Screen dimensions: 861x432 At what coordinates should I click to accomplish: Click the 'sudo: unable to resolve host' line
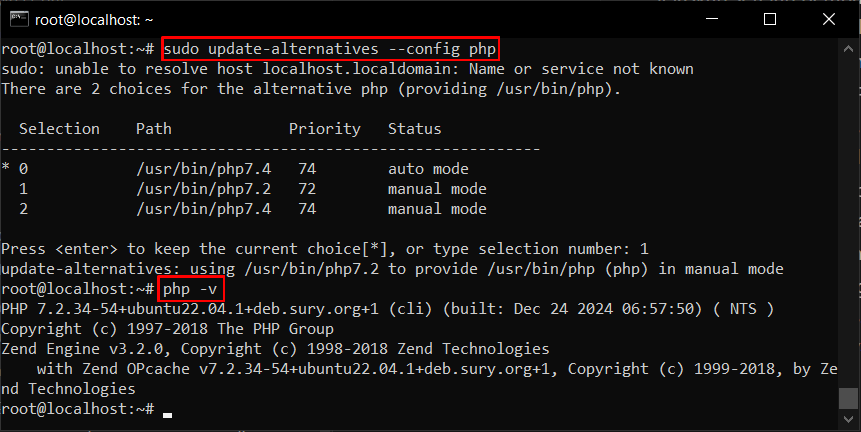(x=347, y=69)
